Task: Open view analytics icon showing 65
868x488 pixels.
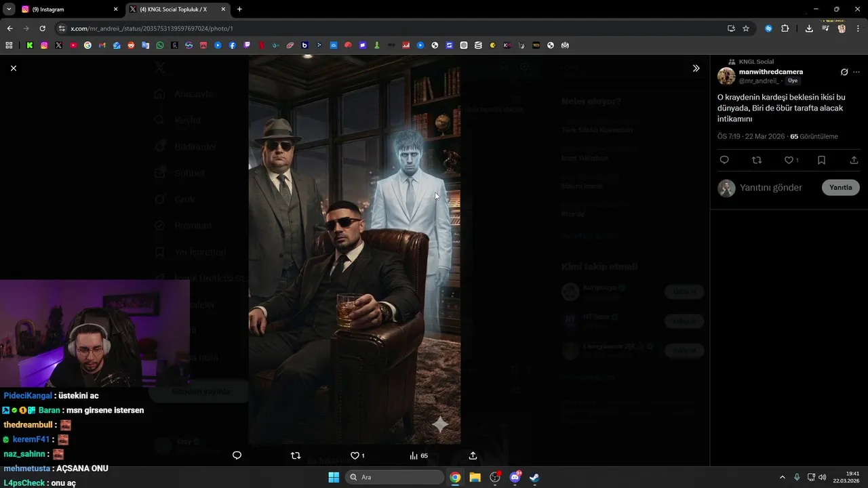Action: tap(418, 455)
